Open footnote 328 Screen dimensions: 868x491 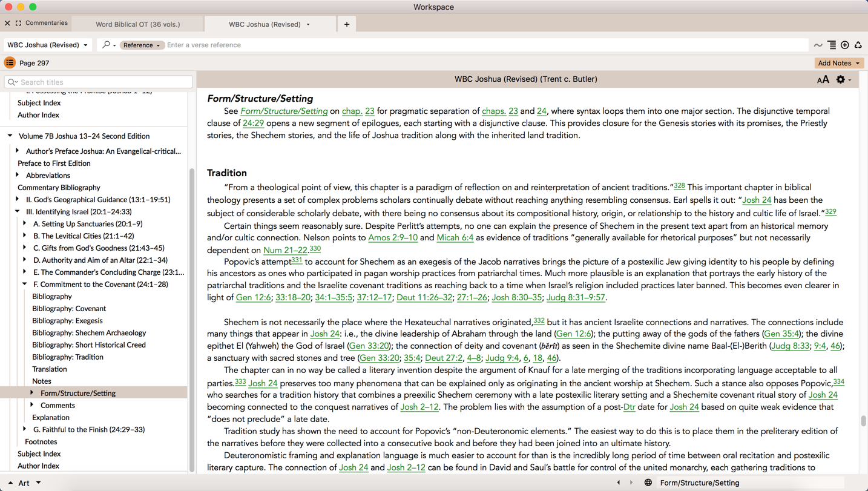(679, 186)
